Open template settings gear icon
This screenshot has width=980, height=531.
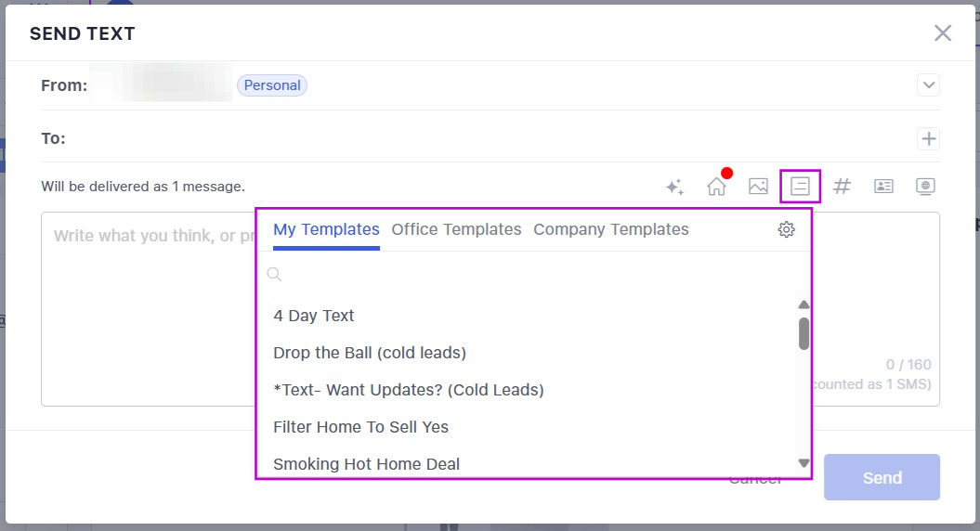[786, 229]
